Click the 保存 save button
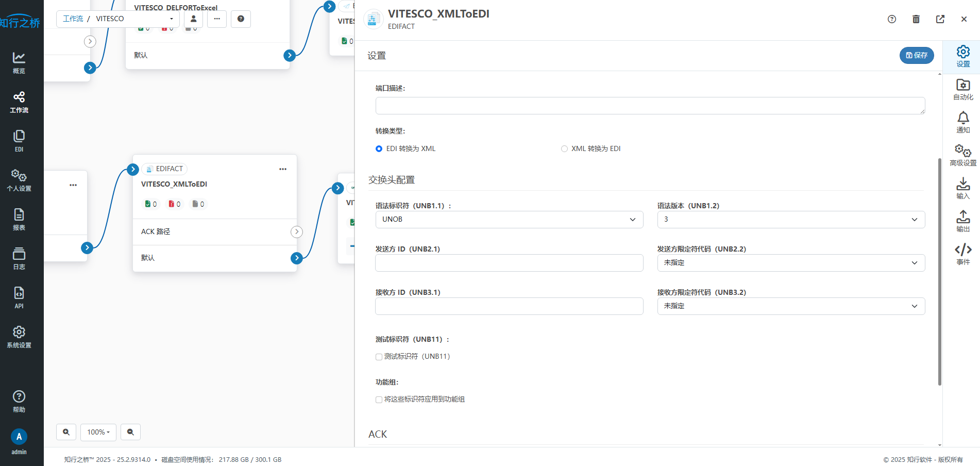Image resolution: width=980 pixels, height=466 pixels. point(916,55)
